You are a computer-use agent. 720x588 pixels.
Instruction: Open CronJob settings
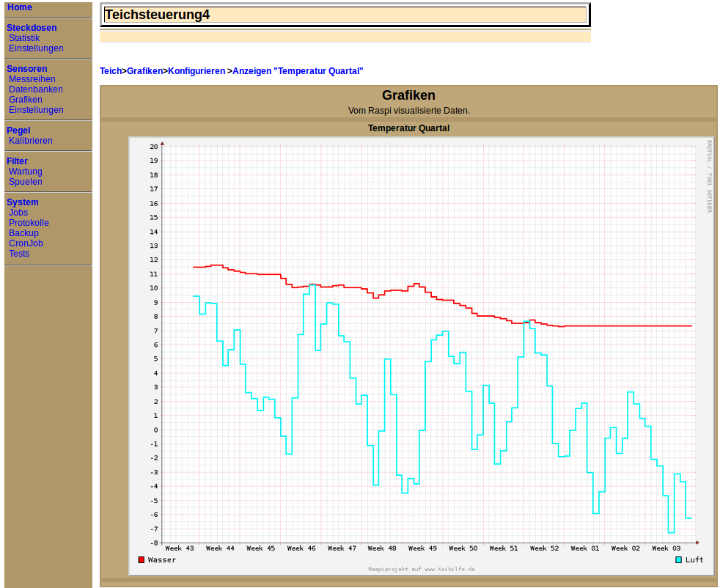26,243
